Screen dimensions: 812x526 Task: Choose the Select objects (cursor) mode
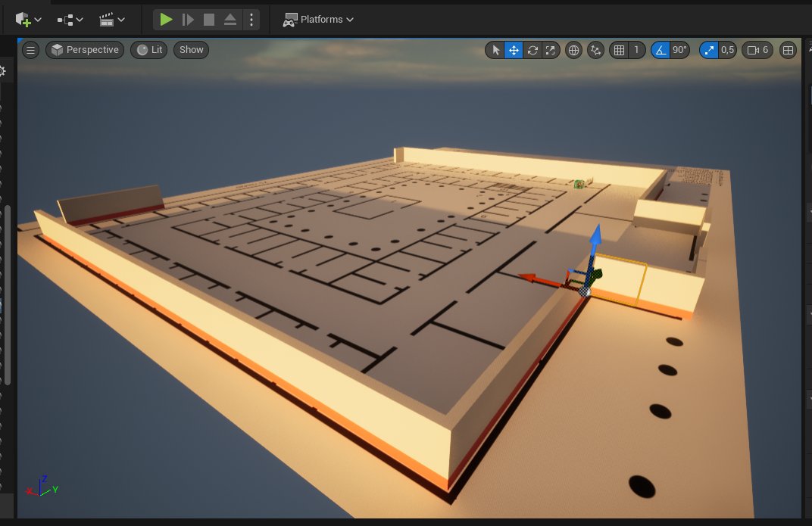(x=495, y=50)
